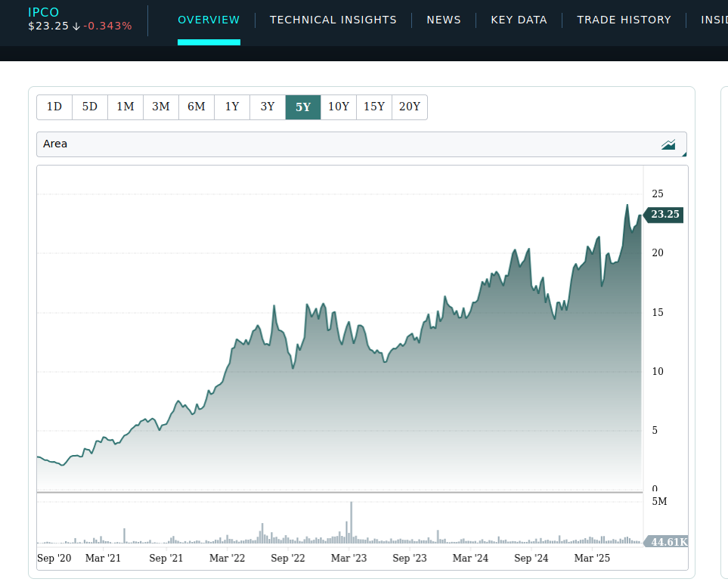Go to the News tab
728x582 pixels.
coord(444,20)
